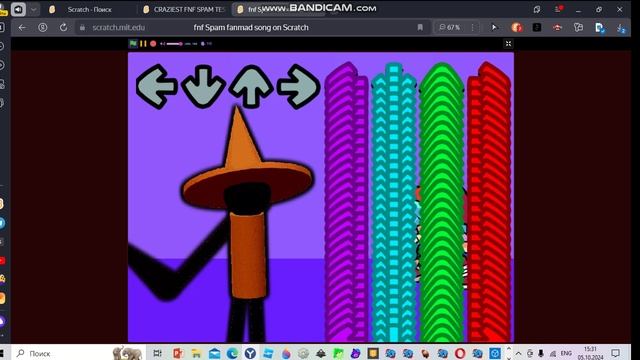Go back with the browser back arrow
Screen dimensions: 640x360
pos(22,27)
